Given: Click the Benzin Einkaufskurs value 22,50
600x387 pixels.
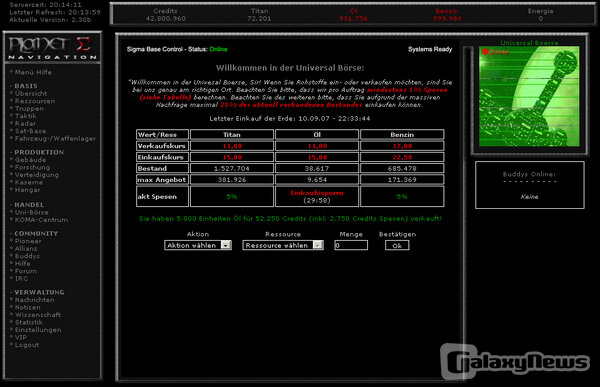Looking at the screenshot, I should point(402,157).
